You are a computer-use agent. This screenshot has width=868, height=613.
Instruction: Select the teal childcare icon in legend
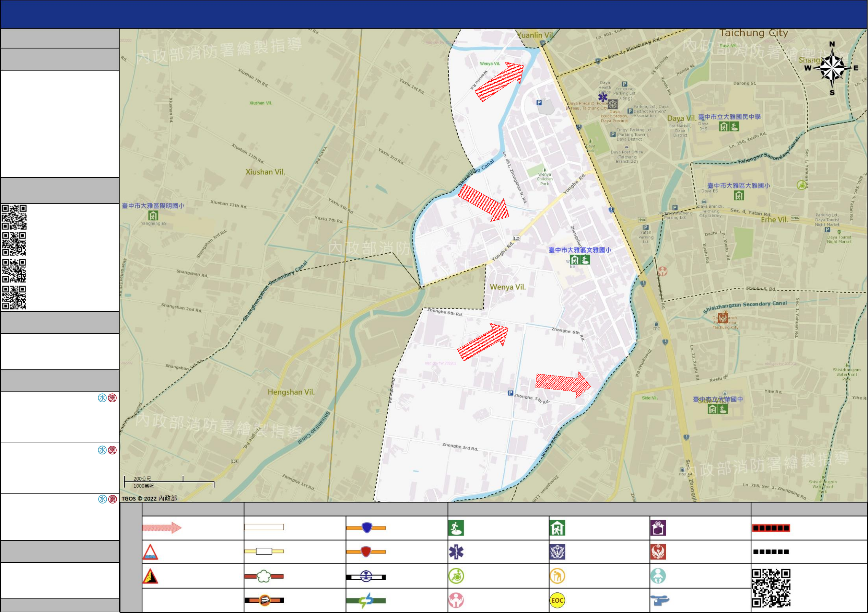[658, 576]
